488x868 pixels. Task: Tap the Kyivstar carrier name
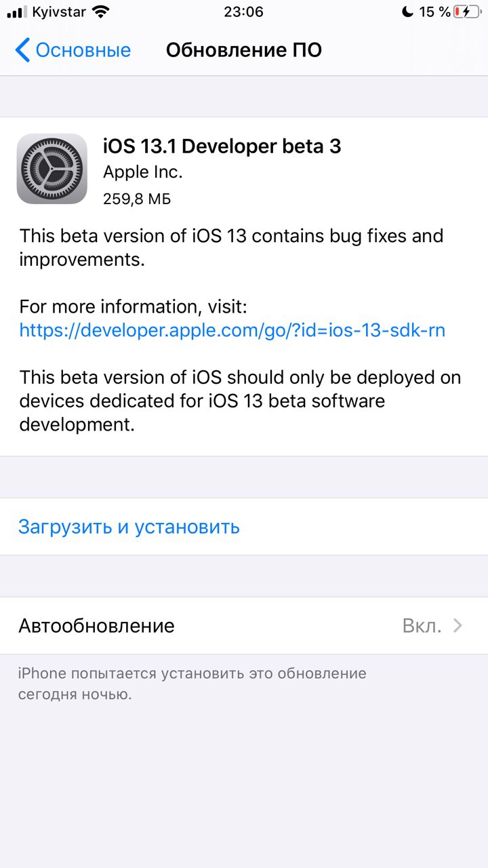click(59, 12)
